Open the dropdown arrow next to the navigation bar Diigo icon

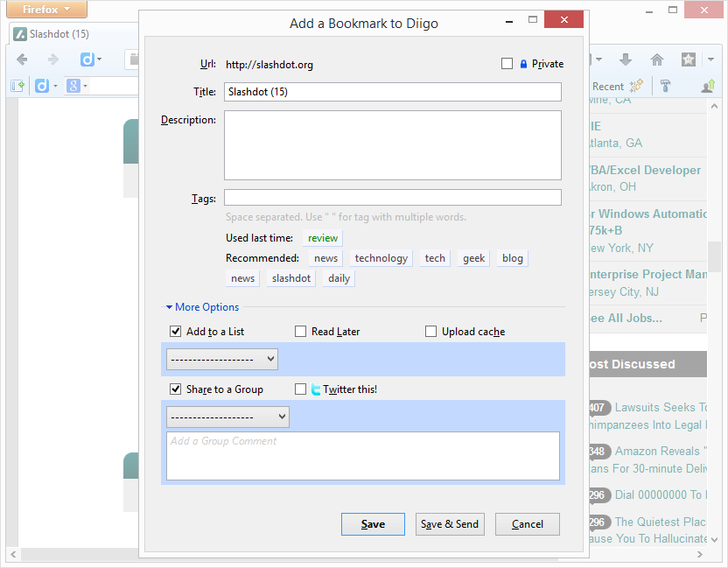[x=100, y=59]
